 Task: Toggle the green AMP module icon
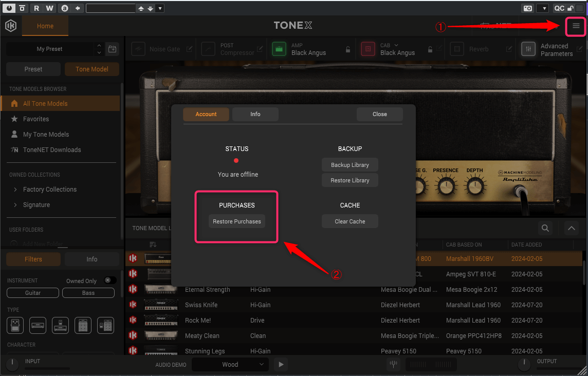pos(279,49)
